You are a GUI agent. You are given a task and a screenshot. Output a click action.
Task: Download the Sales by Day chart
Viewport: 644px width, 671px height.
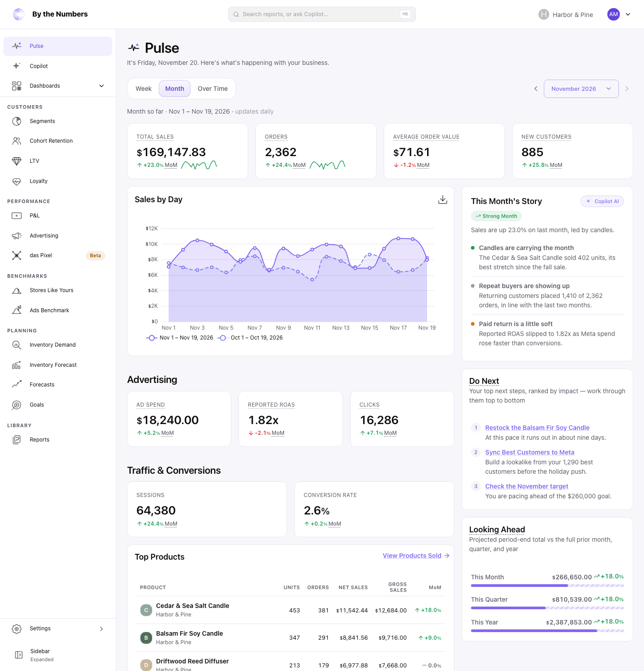tap(443, 200)
